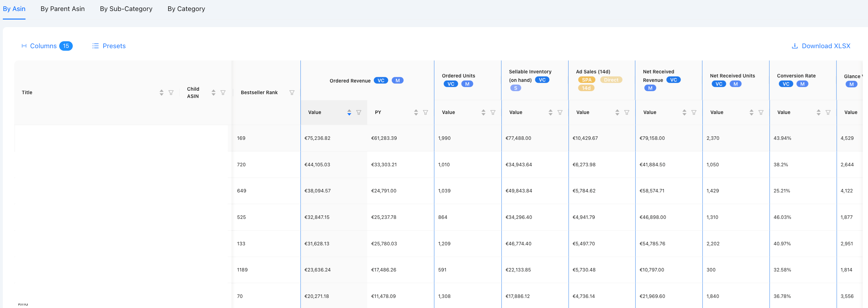868x308 pixels.
Task: Sort Conversion Rate Value column
Action: click(x=818, y=112)
